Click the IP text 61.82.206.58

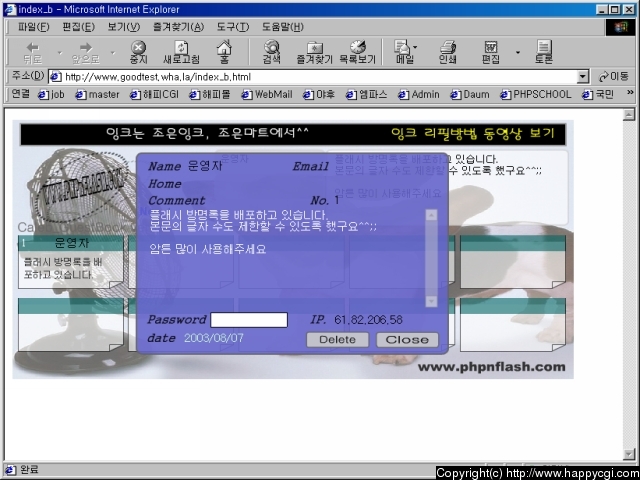(368, 320)
